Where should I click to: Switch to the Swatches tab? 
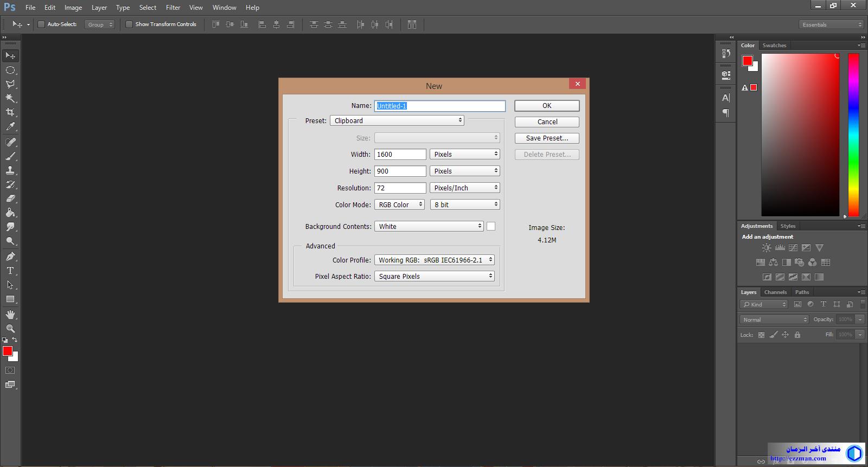pyautogui.click(x=774, y=46)
